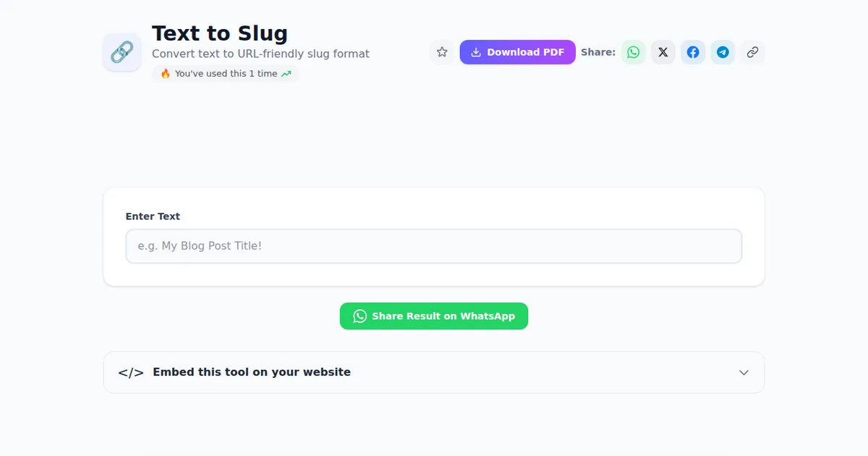This screenshot has width=868, height=456.
Task: Click the fire emoji in usage badge
Action: (x=165, y=74)
